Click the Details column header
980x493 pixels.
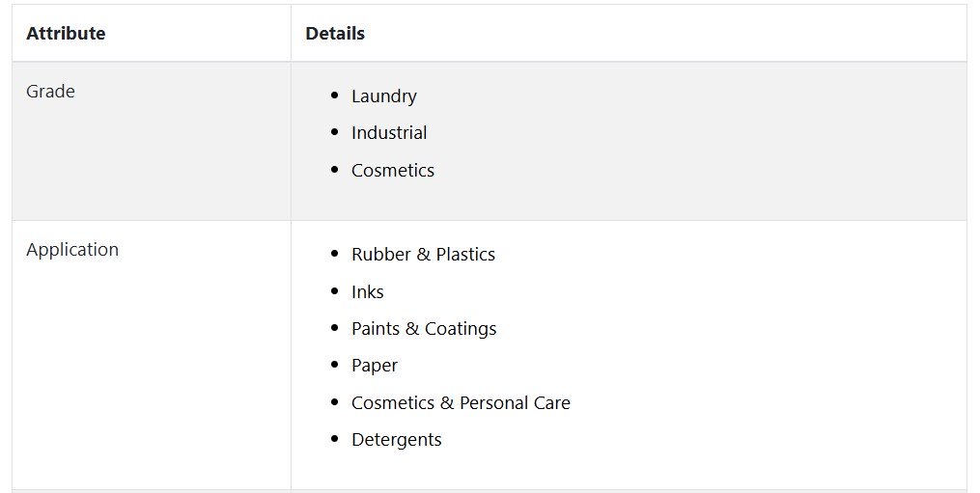(335, 34)
